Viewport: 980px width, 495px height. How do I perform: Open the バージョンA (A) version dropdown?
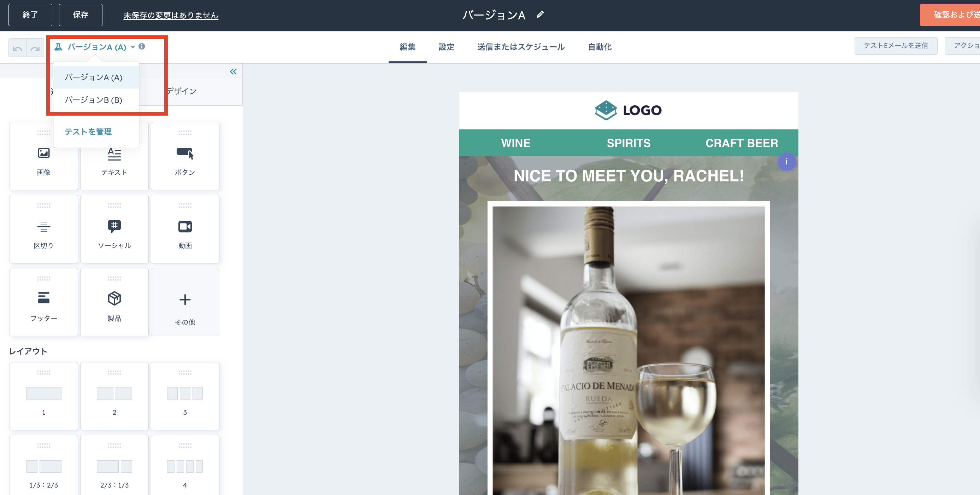click(95, 47)
